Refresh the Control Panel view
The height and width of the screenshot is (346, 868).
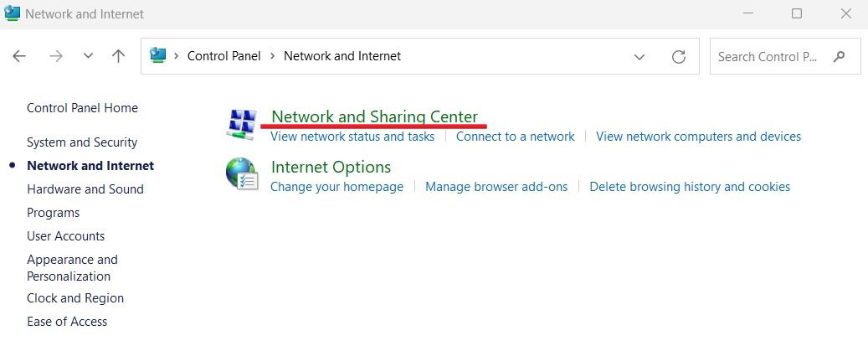679,57
